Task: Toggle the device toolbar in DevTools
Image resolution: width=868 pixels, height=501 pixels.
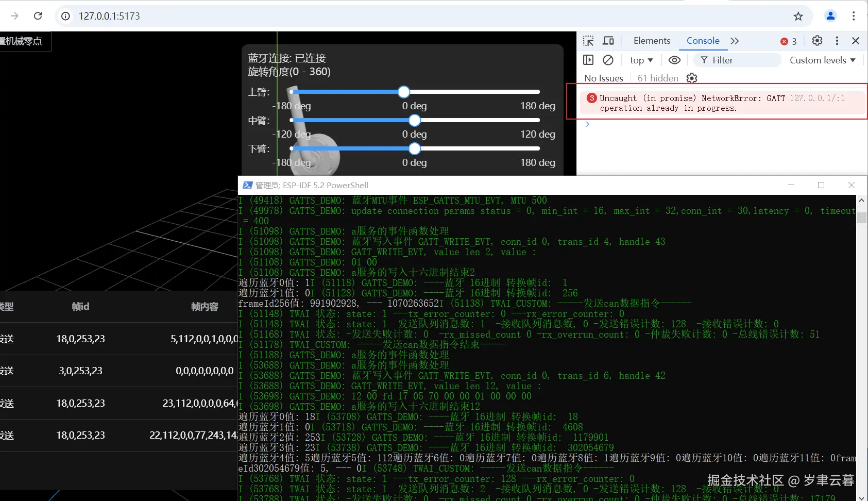Action: (x=608, y=41)
